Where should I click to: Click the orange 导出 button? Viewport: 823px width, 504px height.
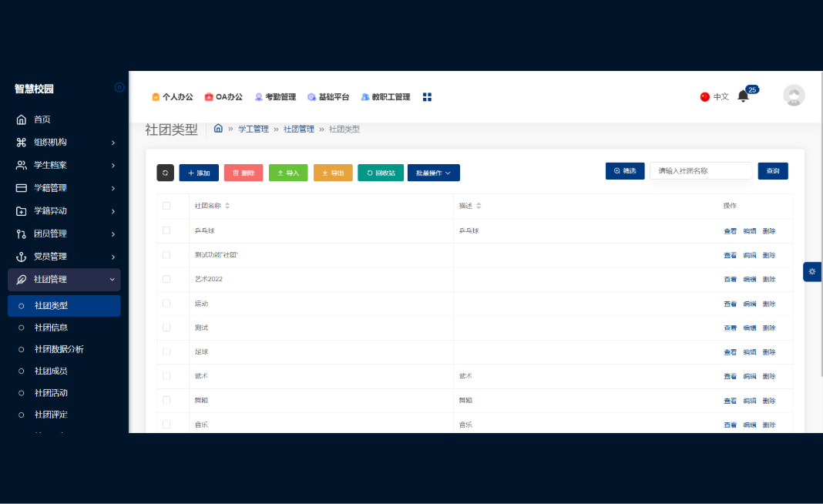tap(334, 173)
